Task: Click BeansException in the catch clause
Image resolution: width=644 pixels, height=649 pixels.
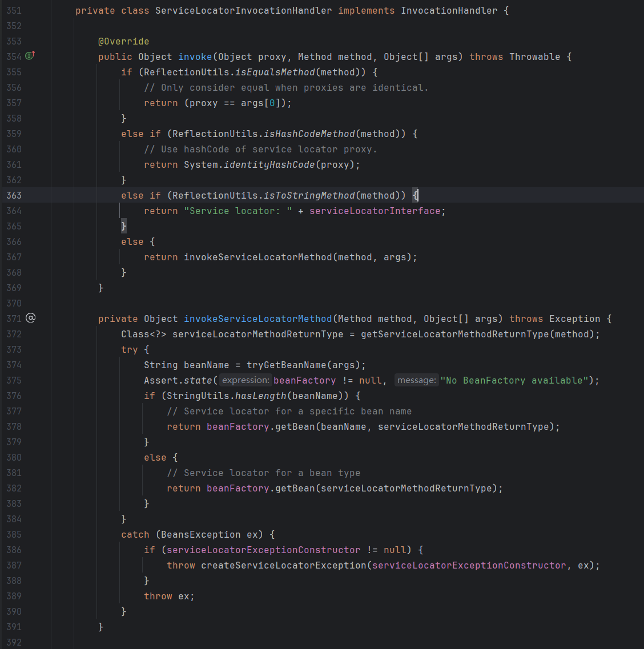Action: tap(200, 534)
